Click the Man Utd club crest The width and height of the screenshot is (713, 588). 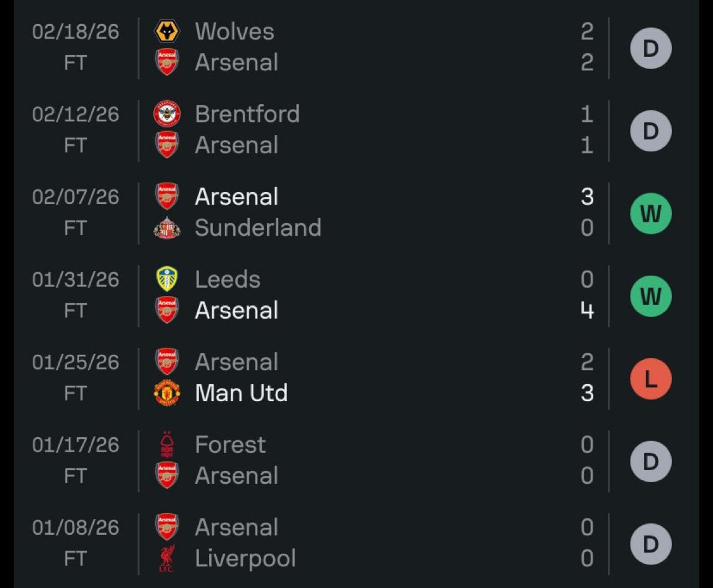point(167,393)
